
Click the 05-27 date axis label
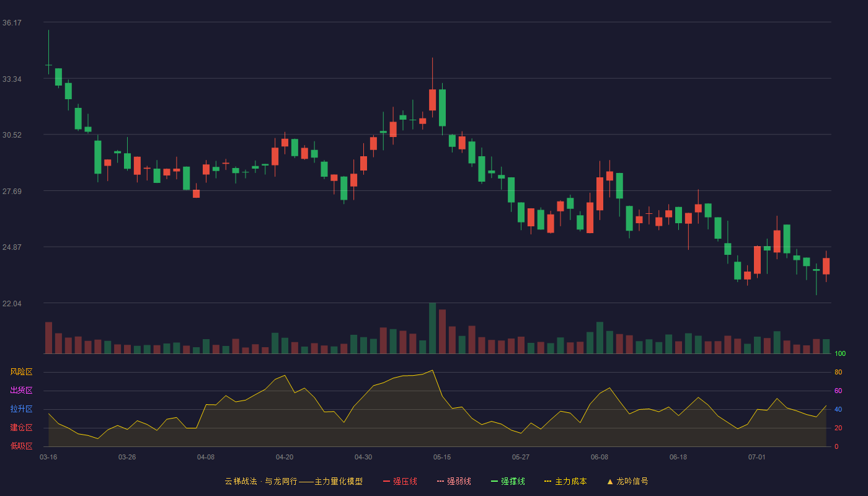[521, 457]
